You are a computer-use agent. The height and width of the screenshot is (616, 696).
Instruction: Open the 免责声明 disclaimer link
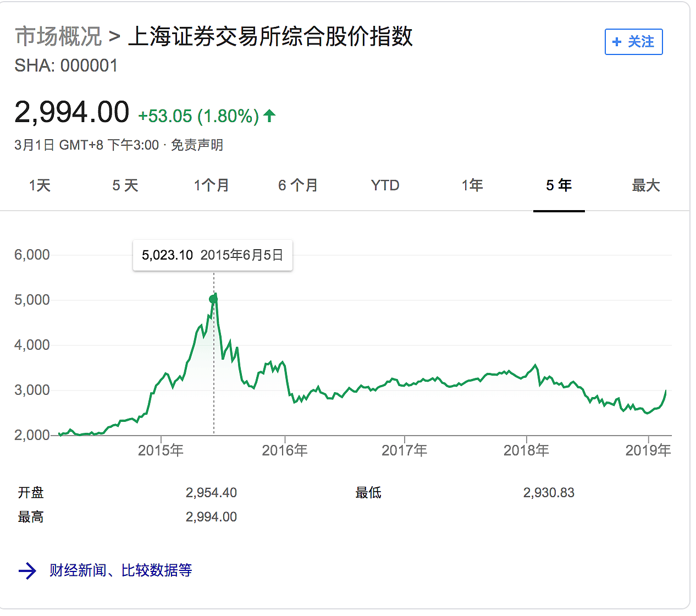pos(197,145)
